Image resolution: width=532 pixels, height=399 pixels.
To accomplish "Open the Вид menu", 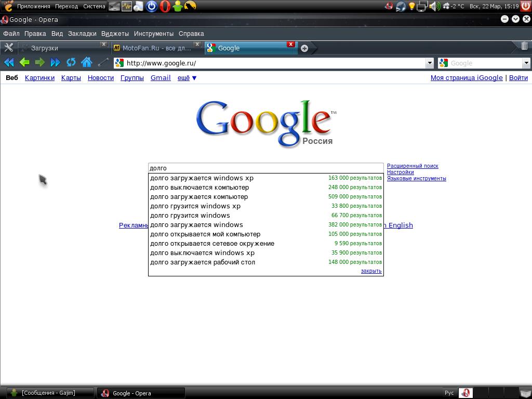I will tap(57, 34).
